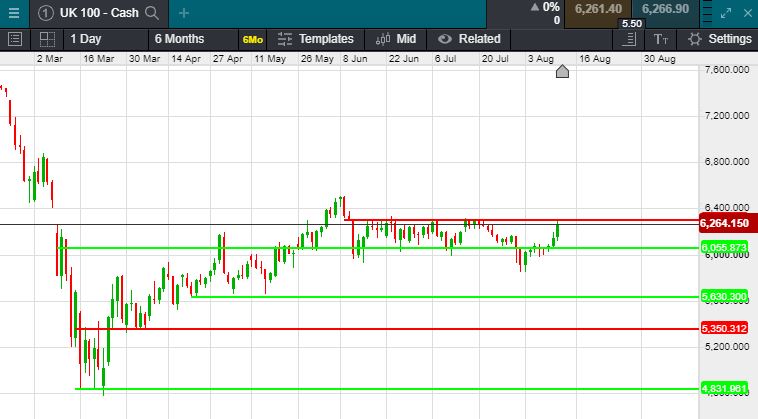
Task: Select the 6,055.873 green line label
Action: [724, 248]
